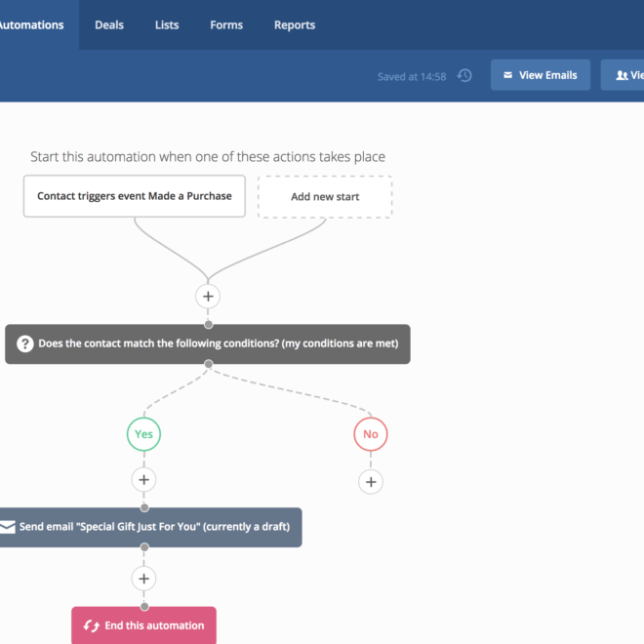Screen dimensions: 644x644
Task: Click the End this automation block
Action: click(143, 625)
